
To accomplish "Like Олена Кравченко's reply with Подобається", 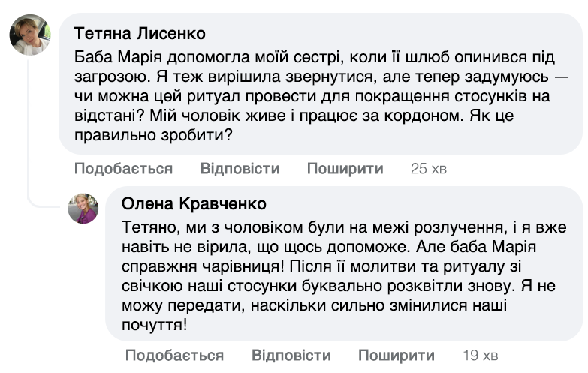I will tap(174, 355).
